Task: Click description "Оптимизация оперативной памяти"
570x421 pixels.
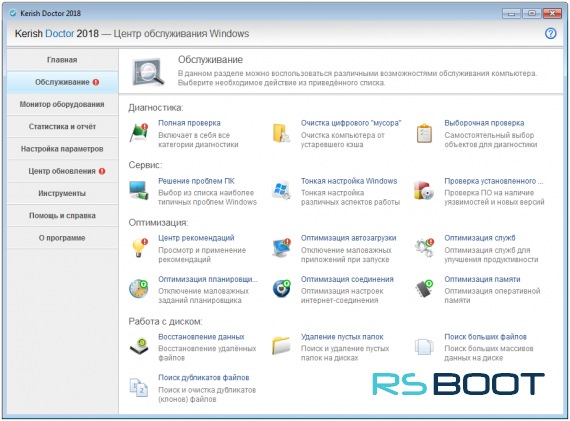Action: (492, 296)
